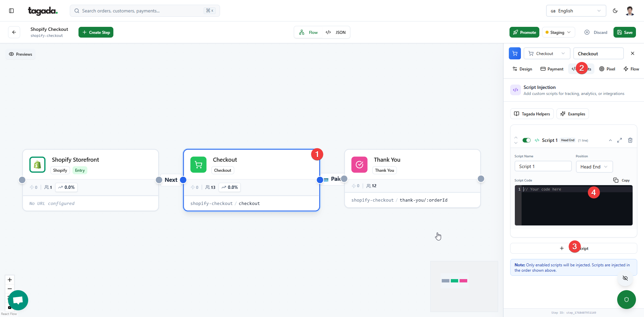Click the Create Step button

tap(96, 33)
